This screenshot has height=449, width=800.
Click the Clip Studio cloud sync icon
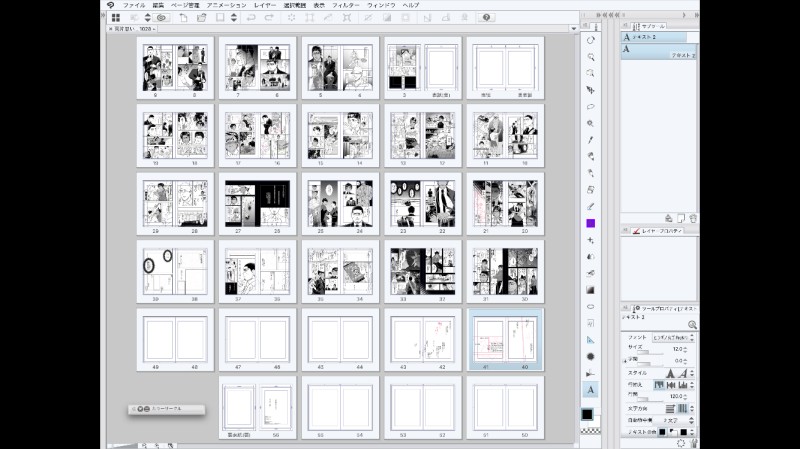pyautogui.click(x=161, y=17)
